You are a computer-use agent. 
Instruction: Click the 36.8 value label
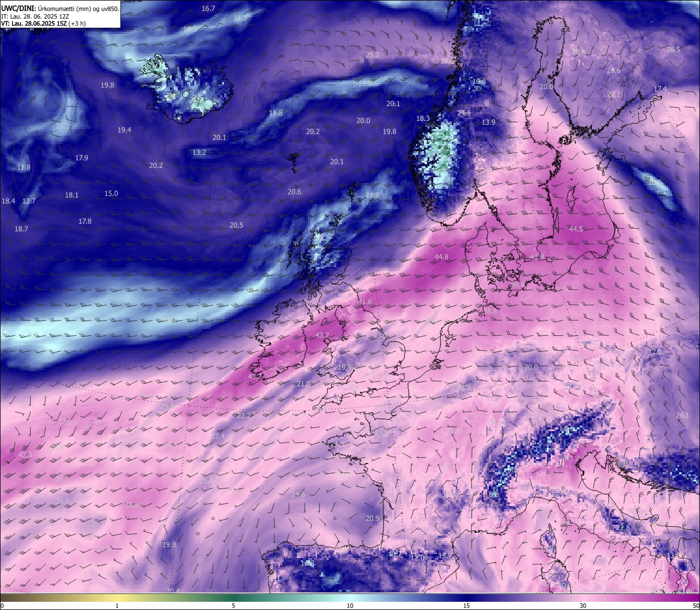pos(132,505)
